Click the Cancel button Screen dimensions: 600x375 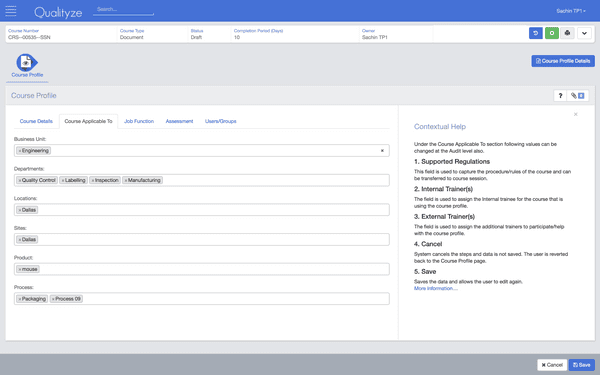tap(552, 365)
